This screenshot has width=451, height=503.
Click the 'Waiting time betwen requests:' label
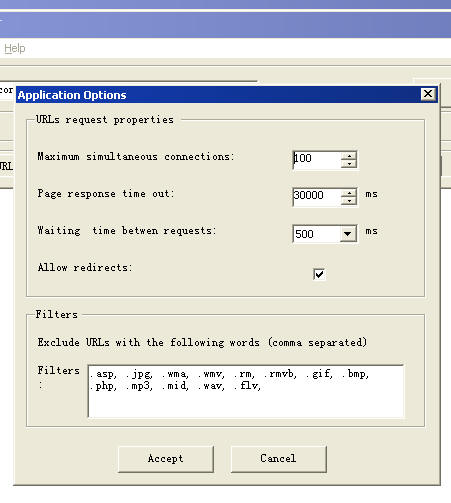tap(127, 230)
